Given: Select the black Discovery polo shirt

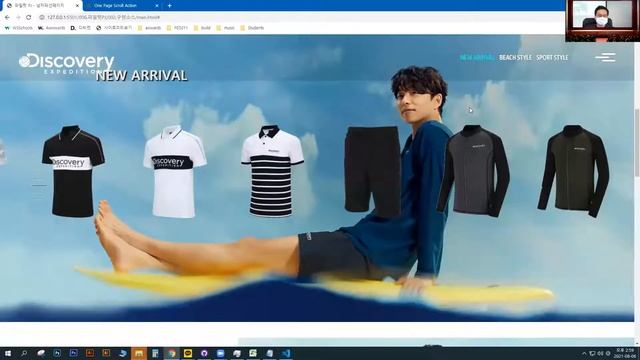Looking at the screenshot, I should click(x=73, y=171).
